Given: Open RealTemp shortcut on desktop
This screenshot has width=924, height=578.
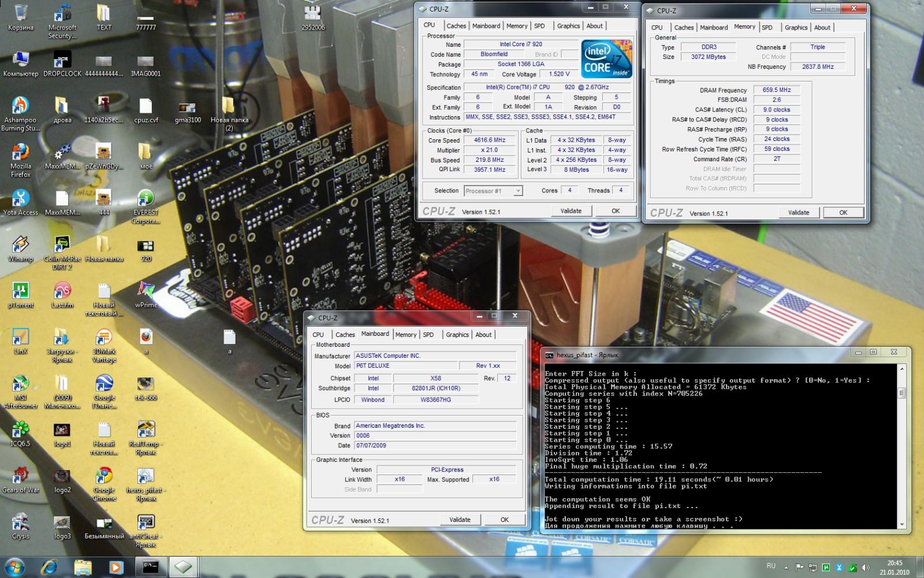Looking at the screenshot, I should pos(146,438).
